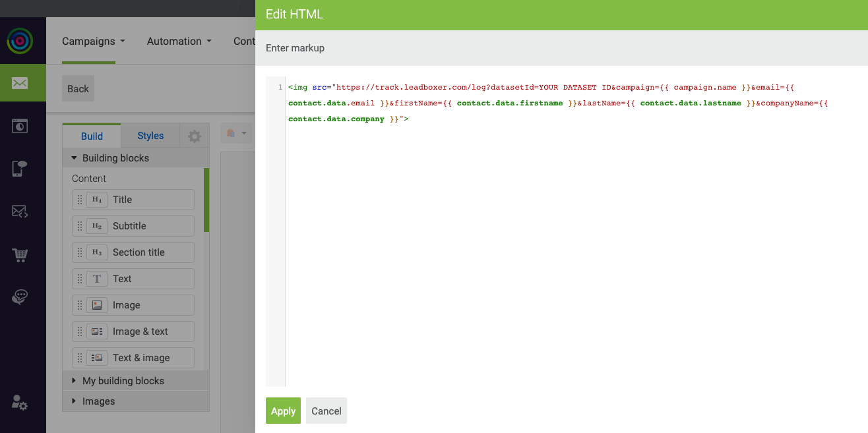Image resolution: width=868 pixels, height=433 pixels.
Task: Open user settings icon at sidebar bottom
Action: click(x=20, y=402)
